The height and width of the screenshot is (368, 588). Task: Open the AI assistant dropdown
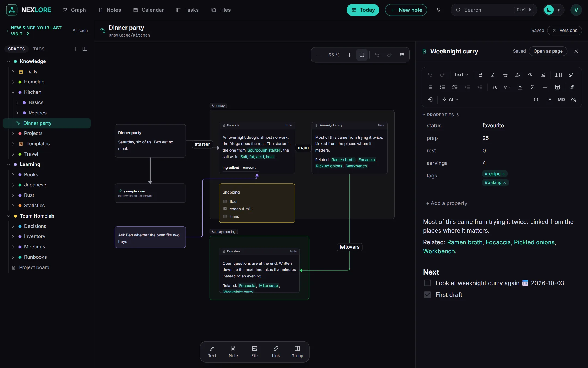[x=450, y=100]
